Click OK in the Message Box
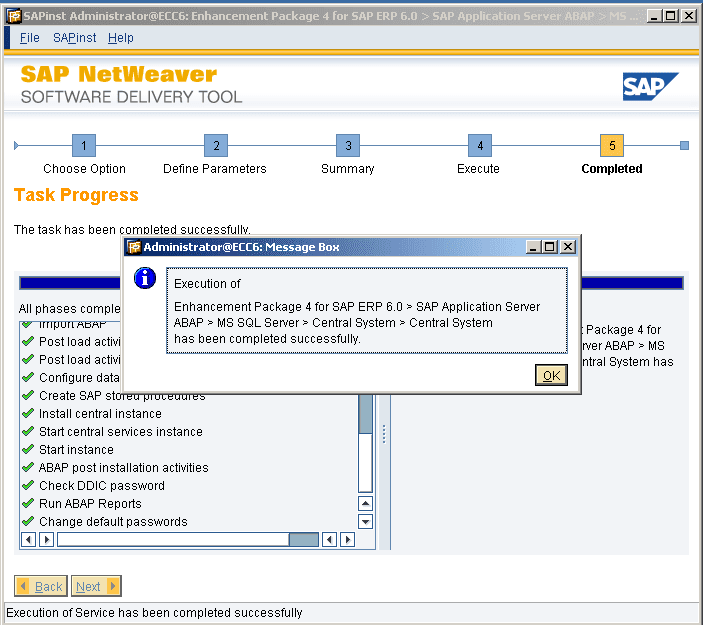The image size is (703, 625). [551, 375]
